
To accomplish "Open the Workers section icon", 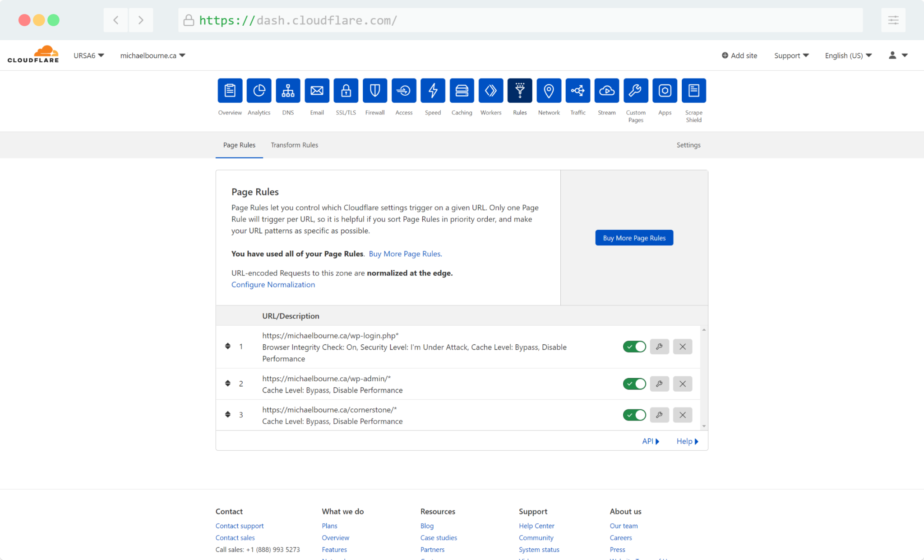I will click(491, 91).
